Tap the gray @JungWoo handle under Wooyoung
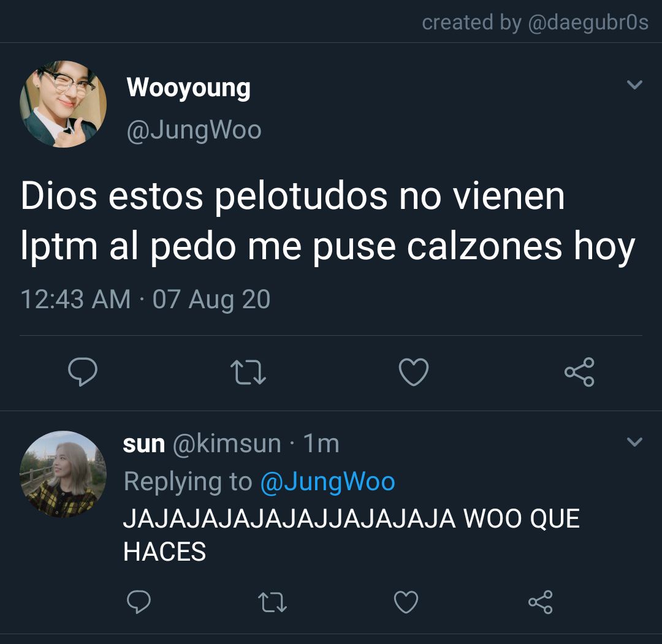This screenshot has height=644, width=662. (194, 130)
